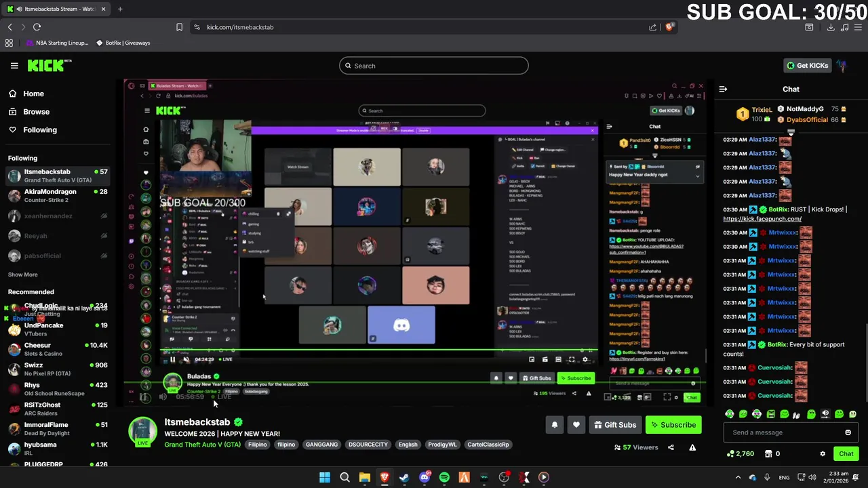
Task: Open a new browser tab with the plus button
Action: pos(119,9)
